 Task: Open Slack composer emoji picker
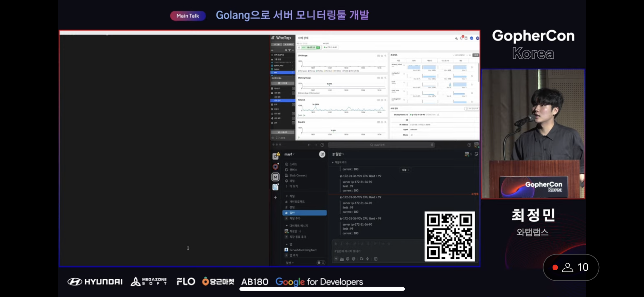347,259
